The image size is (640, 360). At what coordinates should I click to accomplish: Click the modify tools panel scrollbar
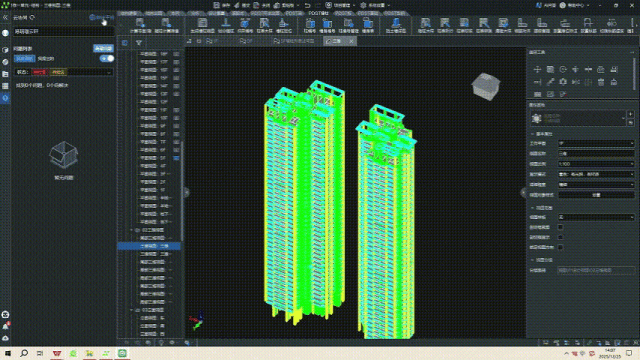(634, 73)
